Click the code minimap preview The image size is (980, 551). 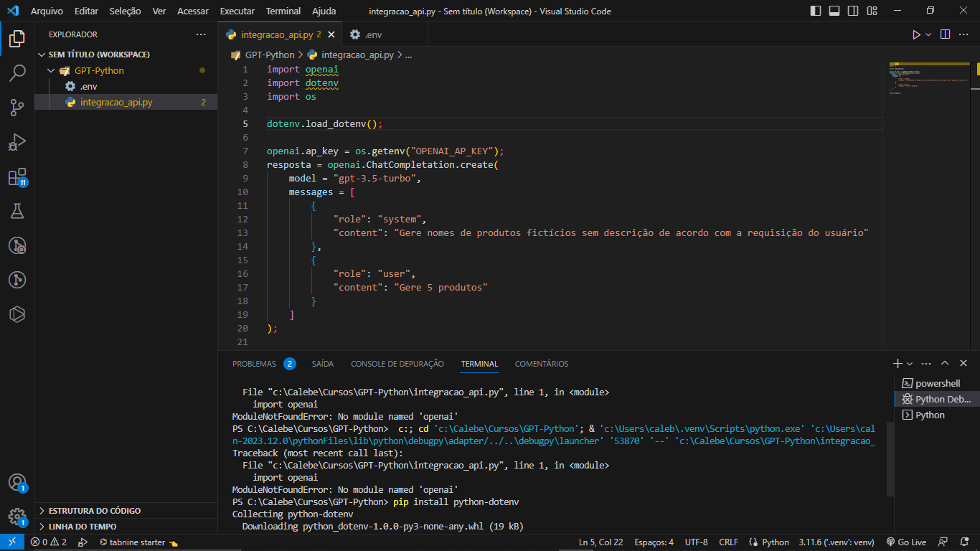[x=929, y=77]
